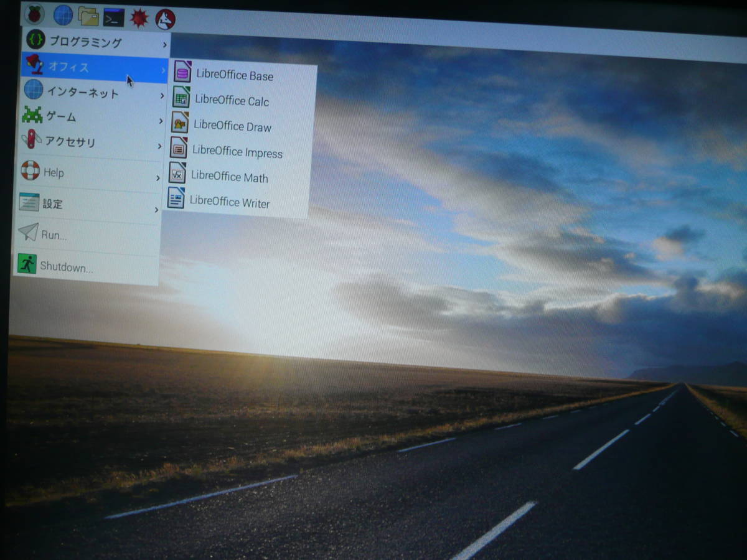Click the Wolfram wolf icon
The width and height of the screenshot is (747, 560).
coord(165,19)
